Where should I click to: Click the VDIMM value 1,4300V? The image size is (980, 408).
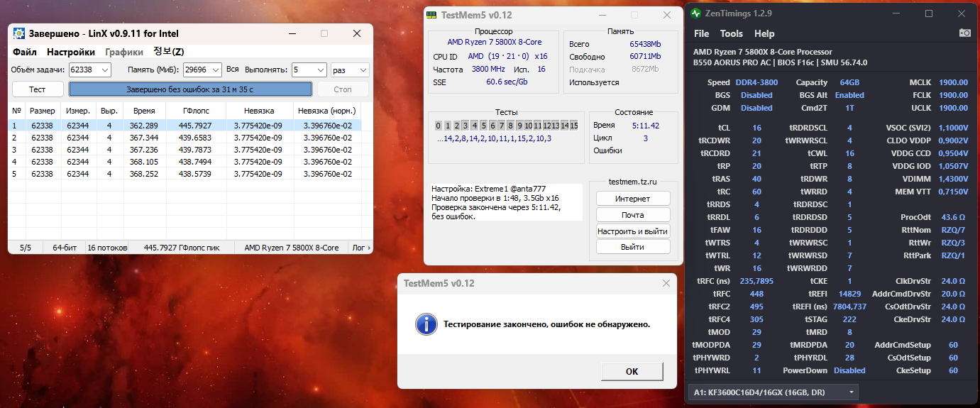953,179
